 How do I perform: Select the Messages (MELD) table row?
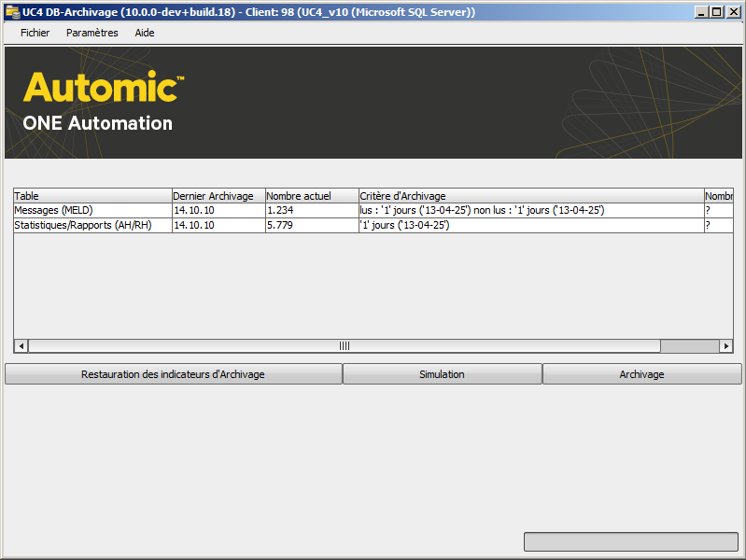91,211
